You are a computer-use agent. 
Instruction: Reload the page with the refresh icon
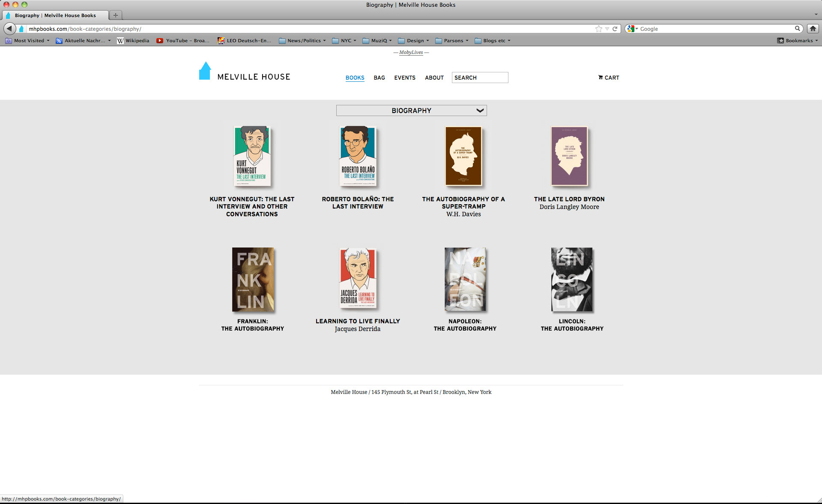pos(615,29)
